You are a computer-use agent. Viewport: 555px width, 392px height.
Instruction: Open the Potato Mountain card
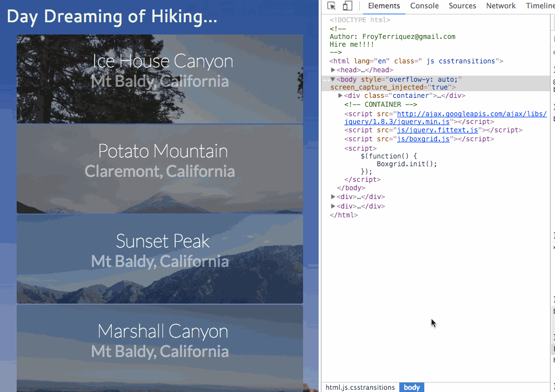[x=160, y=169]
